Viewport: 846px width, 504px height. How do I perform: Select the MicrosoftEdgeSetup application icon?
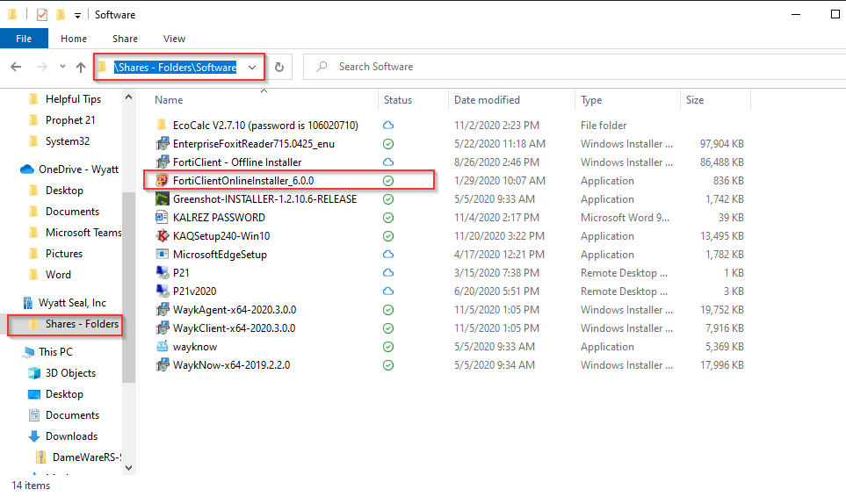pyautogui.click(x=162, y=254)
